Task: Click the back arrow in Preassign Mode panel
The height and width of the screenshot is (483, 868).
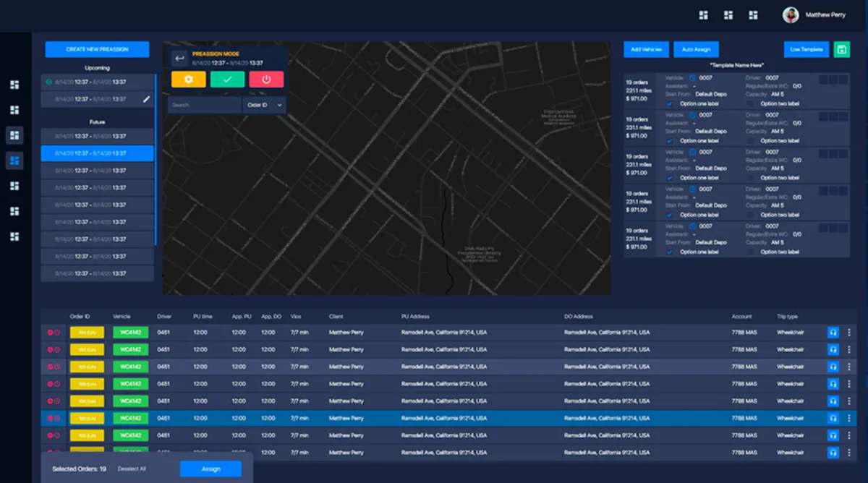Action: 179,59
